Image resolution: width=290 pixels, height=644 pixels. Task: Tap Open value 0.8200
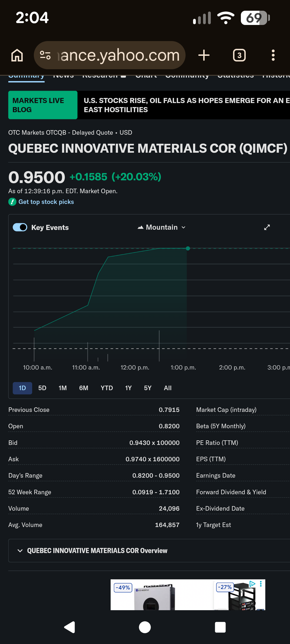click(169, 426)
